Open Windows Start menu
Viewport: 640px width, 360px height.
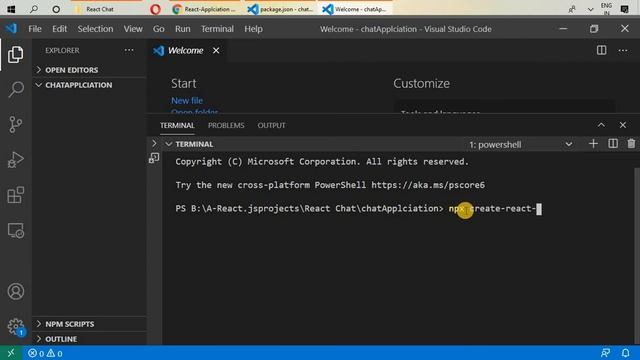pyautogui.click(x=11, y=9)
